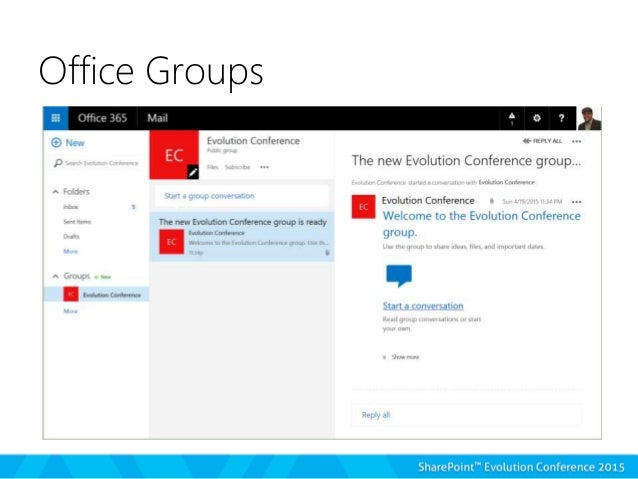Click in the Reply all box
Image resolution: width=638 pixels, height=479 pixels.
tap(467, 415)
